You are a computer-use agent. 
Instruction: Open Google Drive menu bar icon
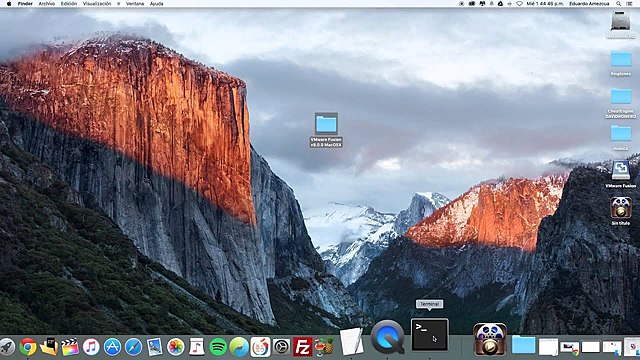point(500,4)
